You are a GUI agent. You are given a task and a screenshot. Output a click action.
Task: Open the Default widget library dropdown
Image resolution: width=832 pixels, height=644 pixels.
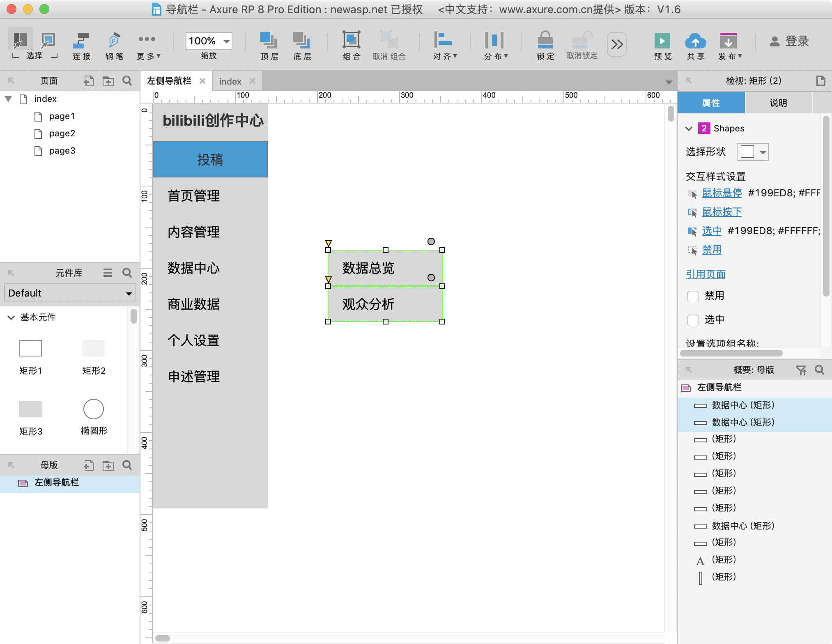pos(70,293)
